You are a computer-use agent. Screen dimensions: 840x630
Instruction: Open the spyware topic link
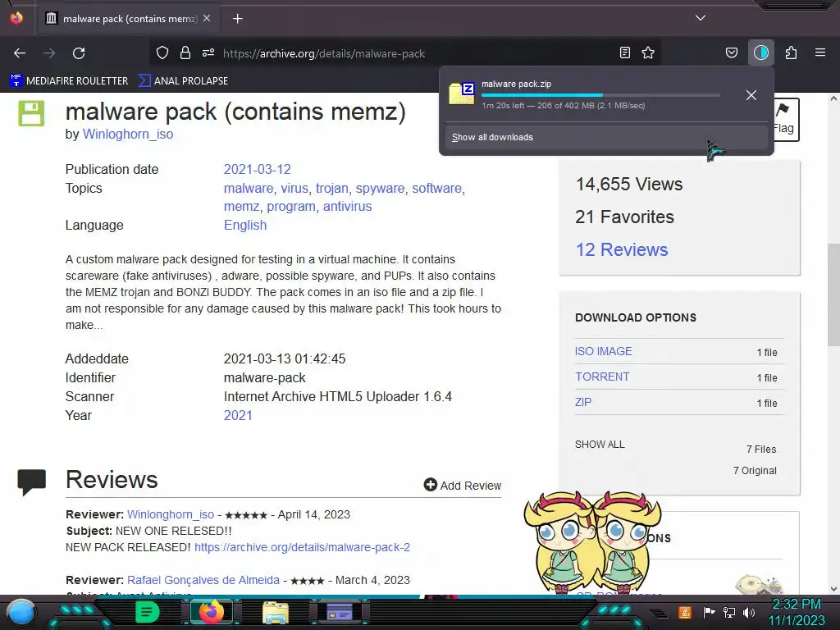[x=381, y=188]
